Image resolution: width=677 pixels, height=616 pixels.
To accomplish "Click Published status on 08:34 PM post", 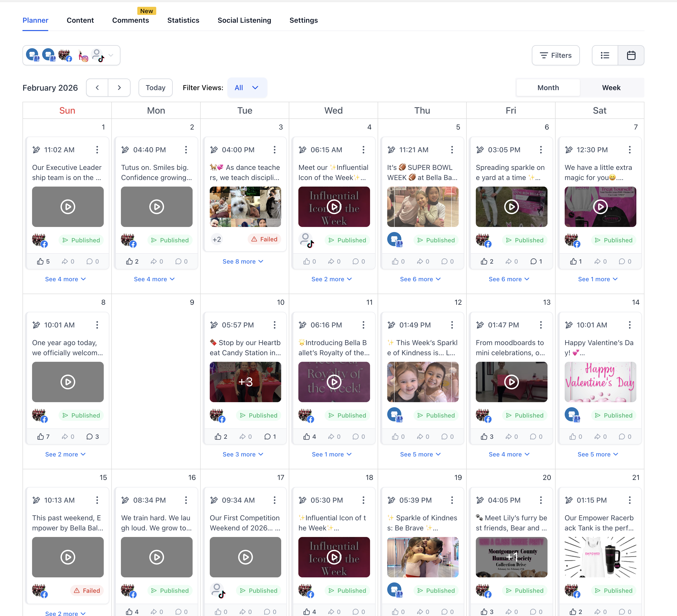I will pos(170,591).
